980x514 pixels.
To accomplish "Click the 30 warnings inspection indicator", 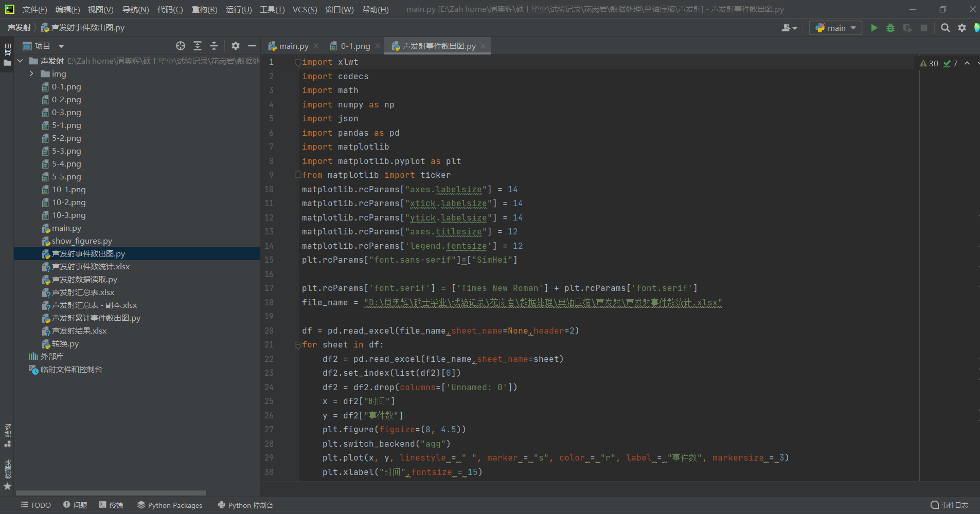I will point(929,63).
